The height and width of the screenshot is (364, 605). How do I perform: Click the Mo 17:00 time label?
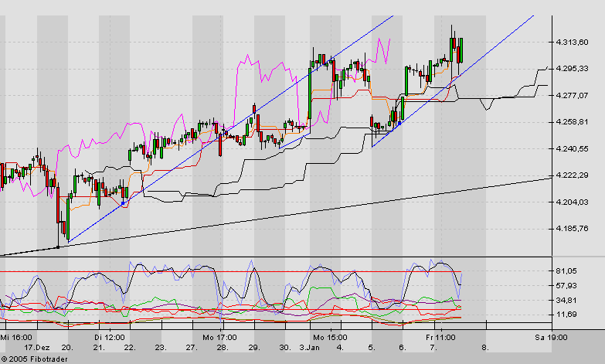[x=221, y=338]
